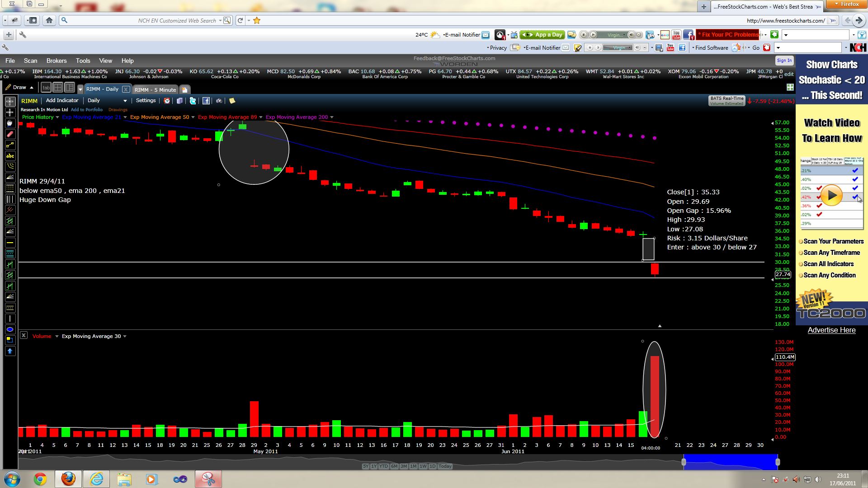This screenshot has width=868, height=488.
Task: Switch to RIMM - 5 Minute tab
Action: coord(155,89)
